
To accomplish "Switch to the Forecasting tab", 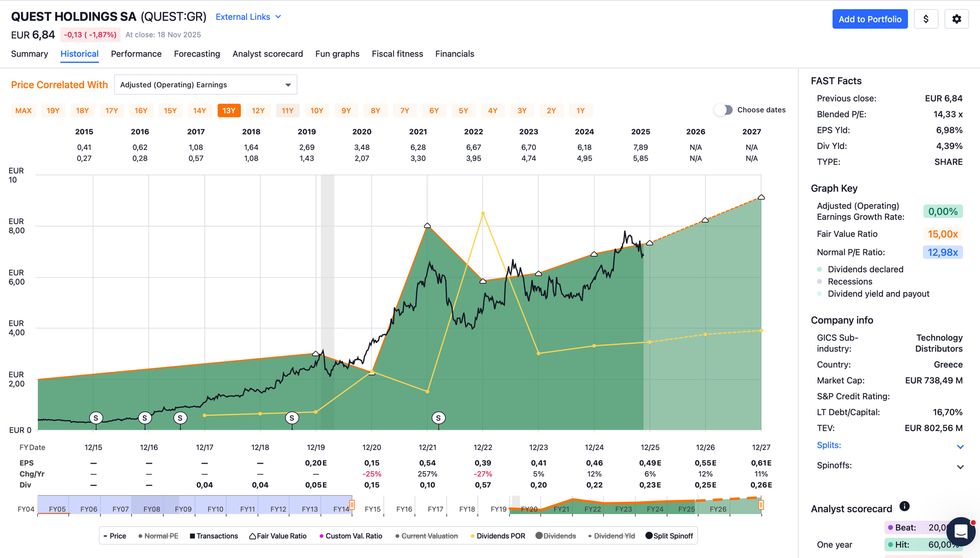I will [197, 54].
